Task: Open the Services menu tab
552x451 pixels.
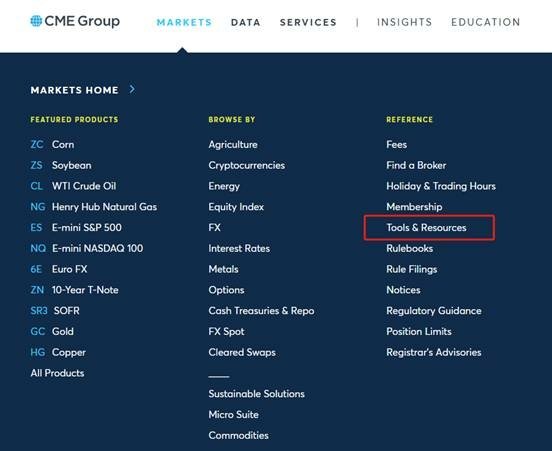Action: pyautogui.click(x=308, y=22)
